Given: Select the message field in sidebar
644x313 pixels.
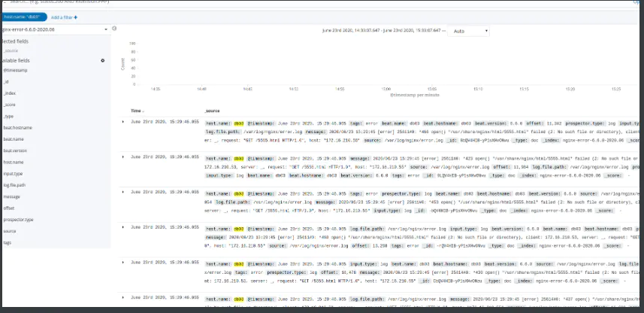Looking at the screenshot, I should (12, 197).
